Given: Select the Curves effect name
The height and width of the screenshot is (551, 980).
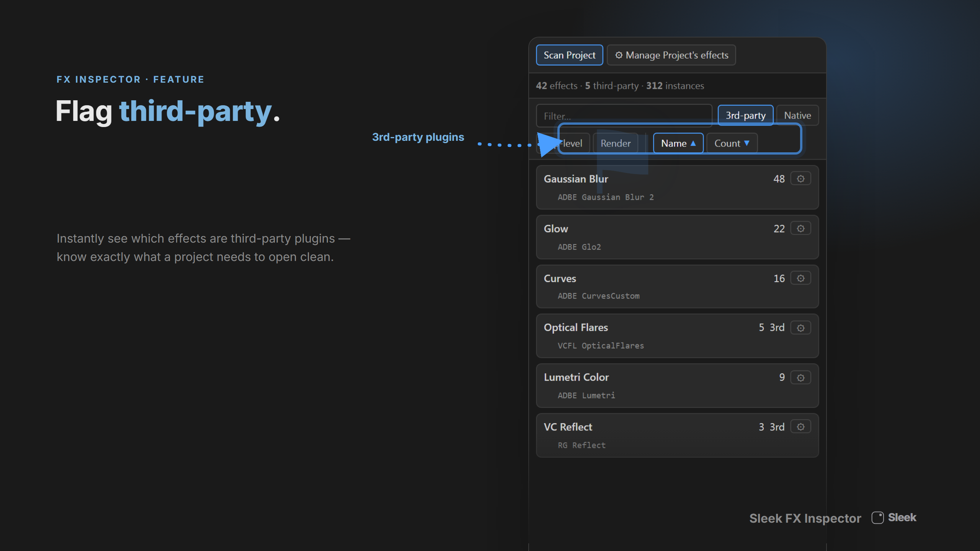Looking at the screenshot, I should [560, 278].
